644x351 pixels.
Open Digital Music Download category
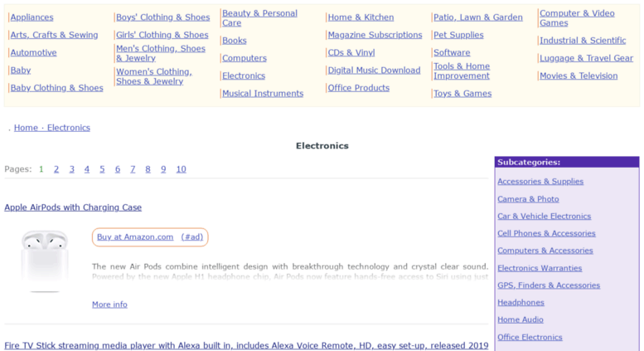pyautogui.click(x=374, y=71)
